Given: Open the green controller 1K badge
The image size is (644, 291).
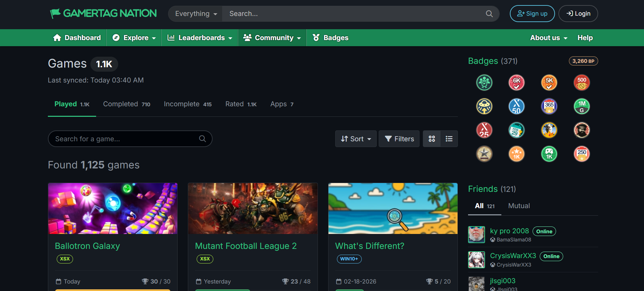Looking at the screenshot, I should (549, 154).
